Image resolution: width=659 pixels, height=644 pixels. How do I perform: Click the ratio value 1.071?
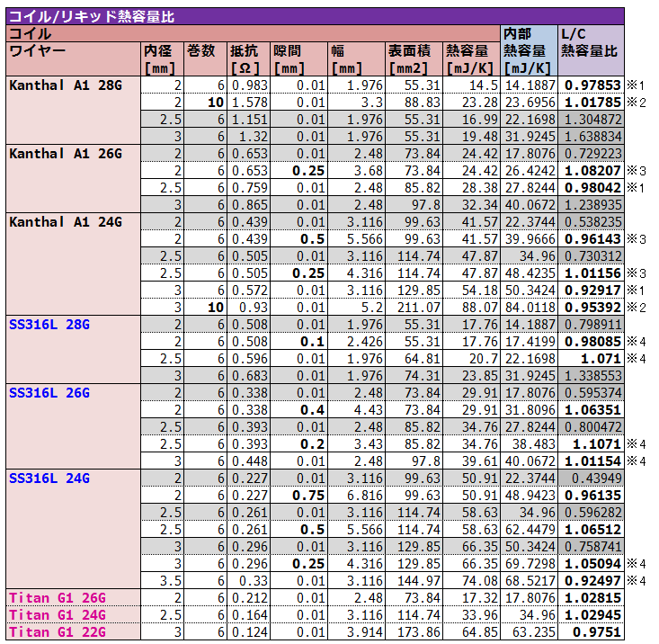click(591, 359)
